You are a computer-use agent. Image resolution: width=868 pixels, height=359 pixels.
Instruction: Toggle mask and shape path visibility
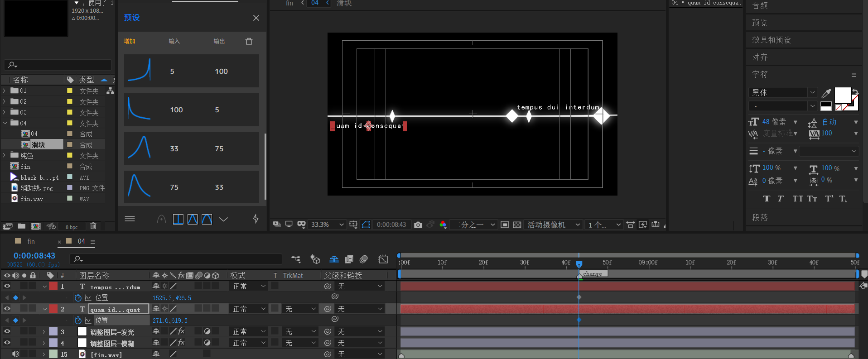point(366,225)
